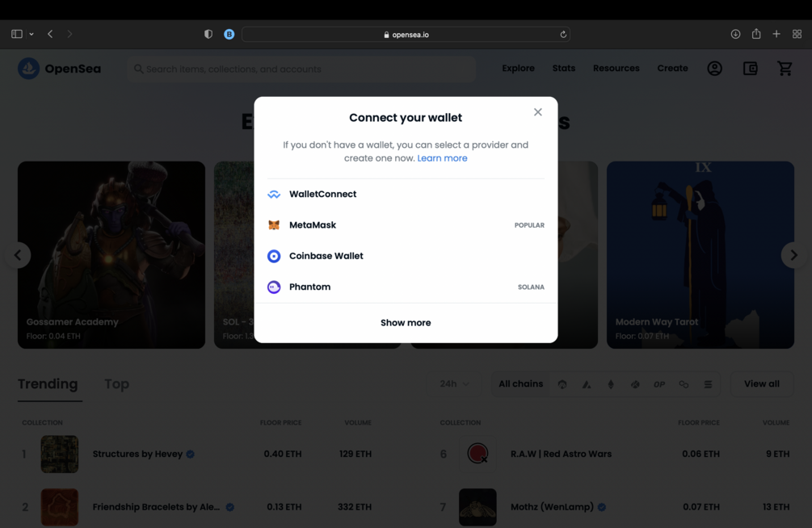The image size is (812, 528).
Task: Filter by Arbitrum chain icon
Action: tap(562, 384)
